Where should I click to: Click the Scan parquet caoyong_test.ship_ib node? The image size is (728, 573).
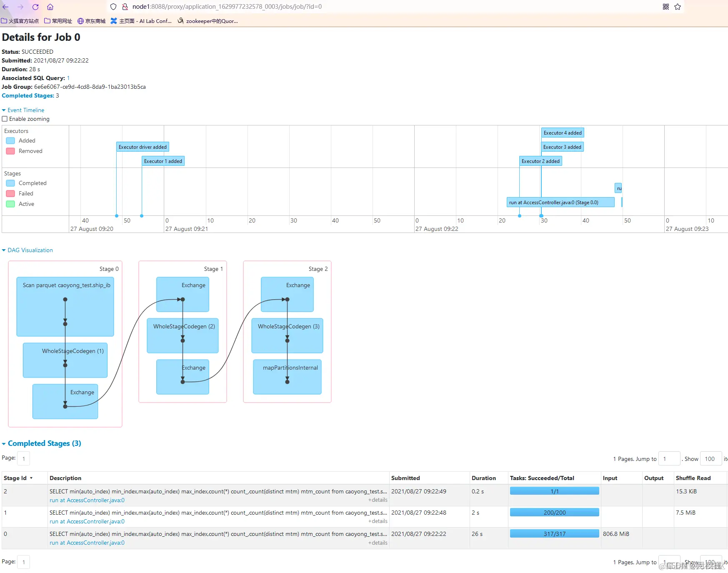tap(65, 306)
